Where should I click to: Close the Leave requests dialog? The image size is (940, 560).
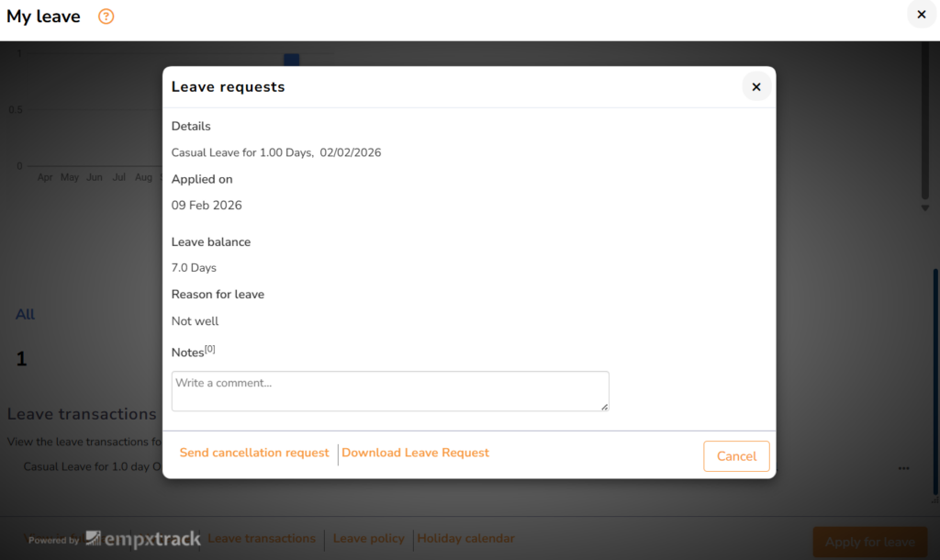click(756, 87)
